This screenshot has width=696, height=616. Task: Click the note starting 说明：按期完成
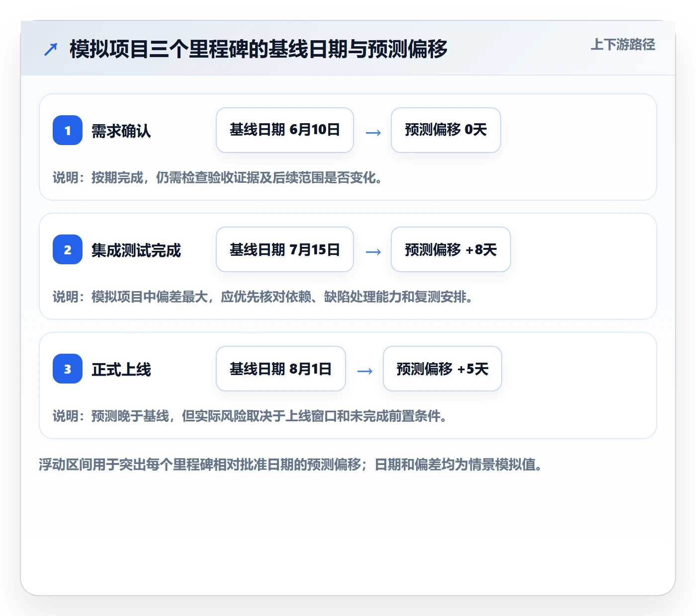click(x=218, y=177)
